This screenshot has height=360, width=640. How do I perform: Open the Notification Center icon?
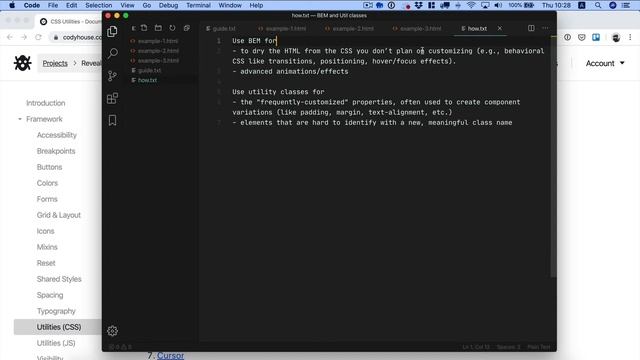[626, 5]
